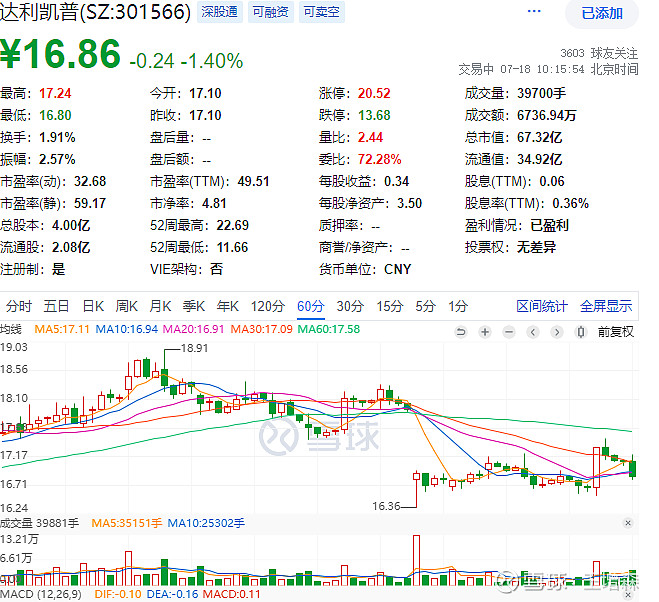This screenshot has height=602, width=659.
Task: Move chart right with the next arrow icon
Action: coord(557,333)
